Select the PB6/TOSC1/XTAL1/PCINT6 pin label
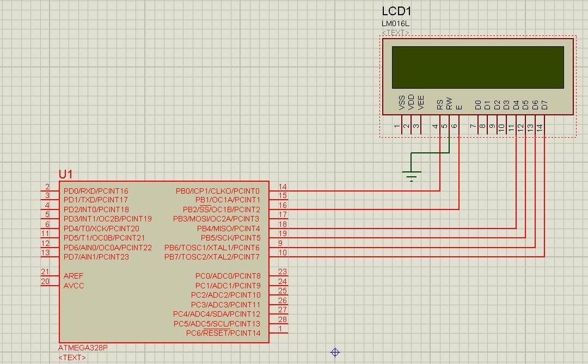The width and height of the screenshot is (588, 364). click(212, 248)
